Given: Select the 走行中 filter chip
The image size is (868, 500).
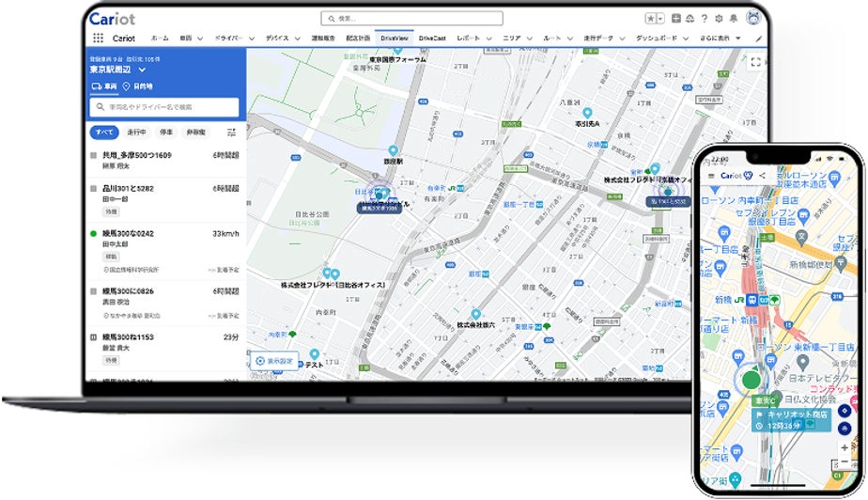Looking at the screenshot, I should [x=137, y=132].
